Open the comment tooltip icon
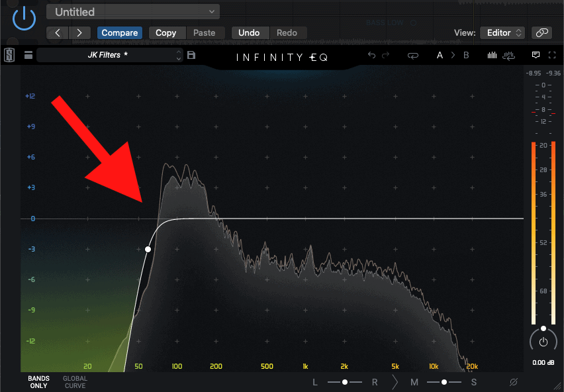 536,55
